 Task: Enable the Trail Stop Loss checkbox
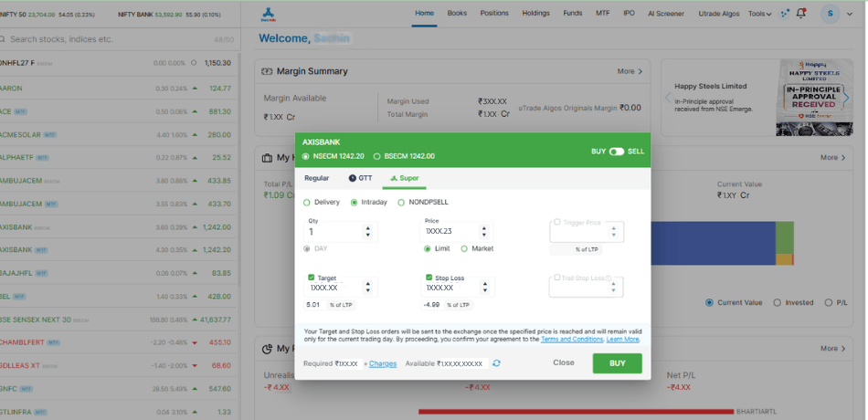tap(557, 278)
